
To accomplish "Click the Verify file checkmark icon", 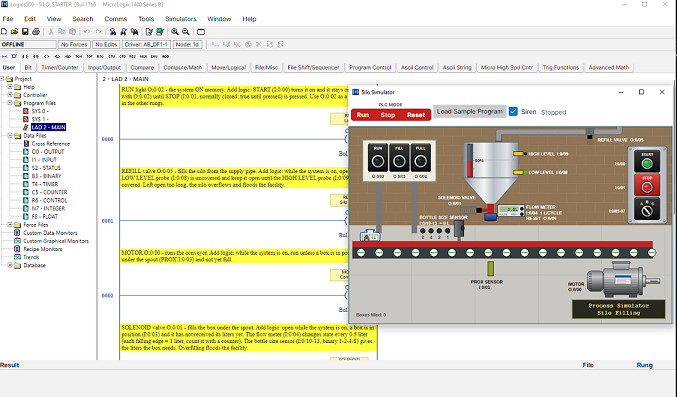I will (x=149, y=32).
